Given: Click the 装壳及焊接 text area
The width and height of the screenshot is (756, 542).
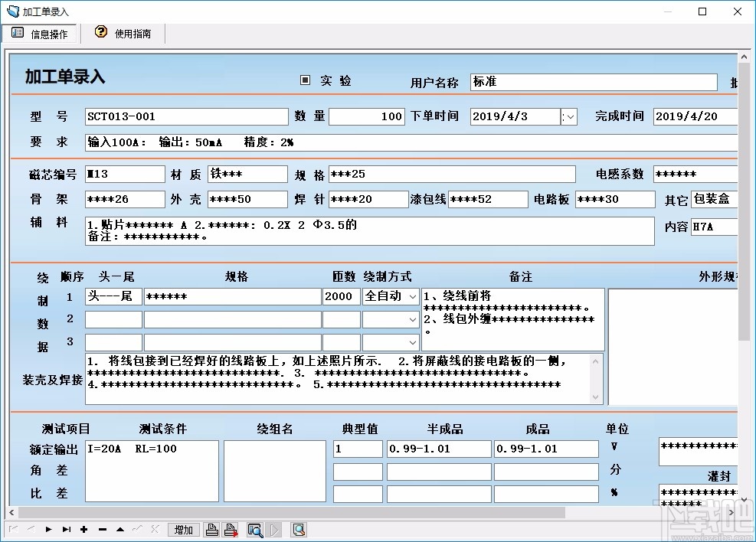Looking at the screenshot, I should click(338, 379).
